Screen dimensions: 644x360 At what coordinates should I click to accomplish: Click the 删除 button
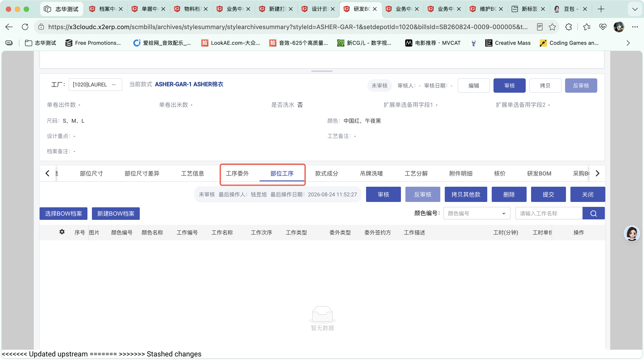coord(509,194)
